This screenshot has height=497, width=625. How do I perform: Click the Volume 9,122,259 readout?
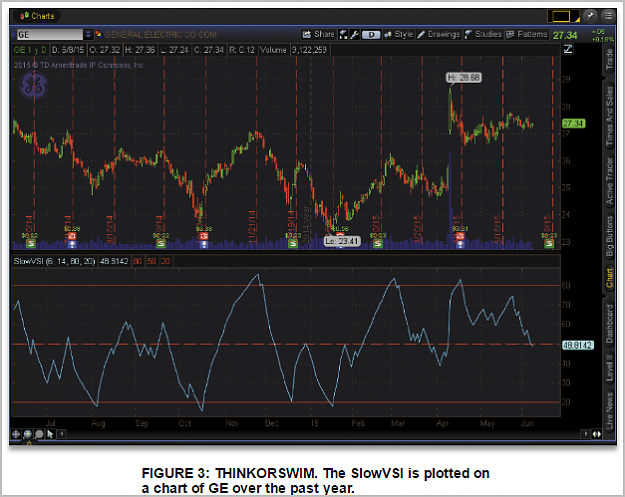coord(293,50)
